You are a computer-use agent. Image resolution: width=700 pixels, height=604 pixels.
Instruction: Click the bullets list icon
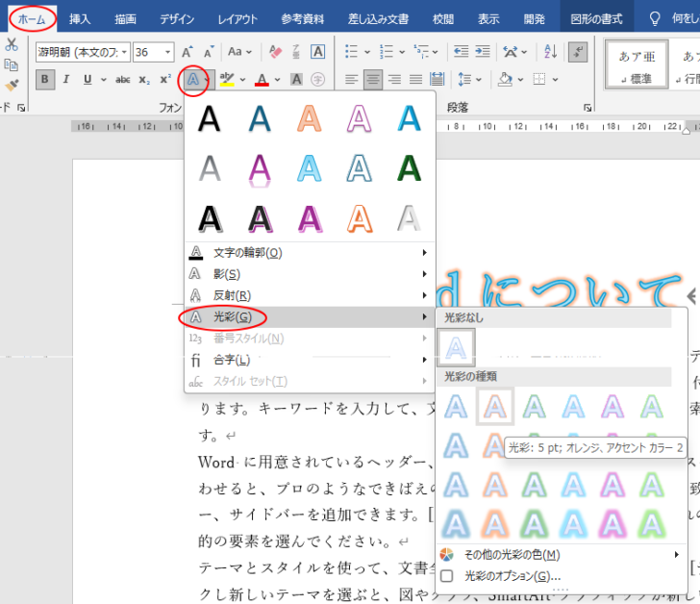[352, 52]
